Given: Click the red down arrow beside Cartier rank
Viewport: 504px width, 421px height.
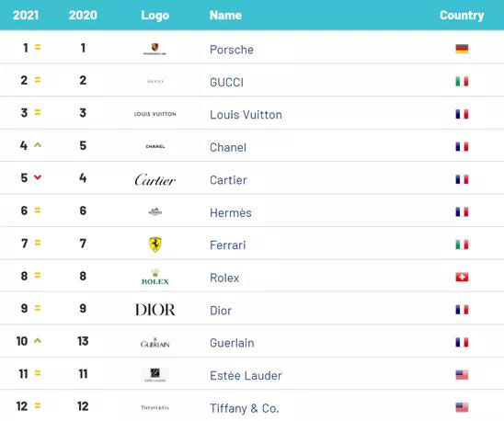Looking at the screenshot, I should click(38, 177).
